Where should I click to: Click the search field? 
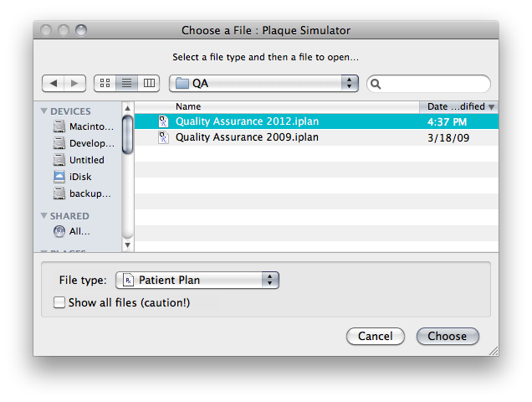tap(428, 84)
